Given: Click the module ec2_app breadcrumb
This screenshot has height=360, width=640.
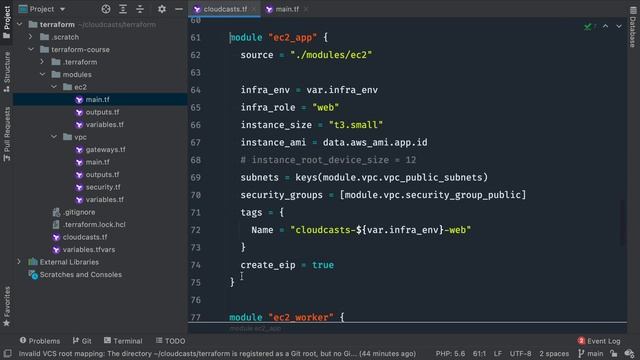Looking at the screenshot, I should [255, 329].
